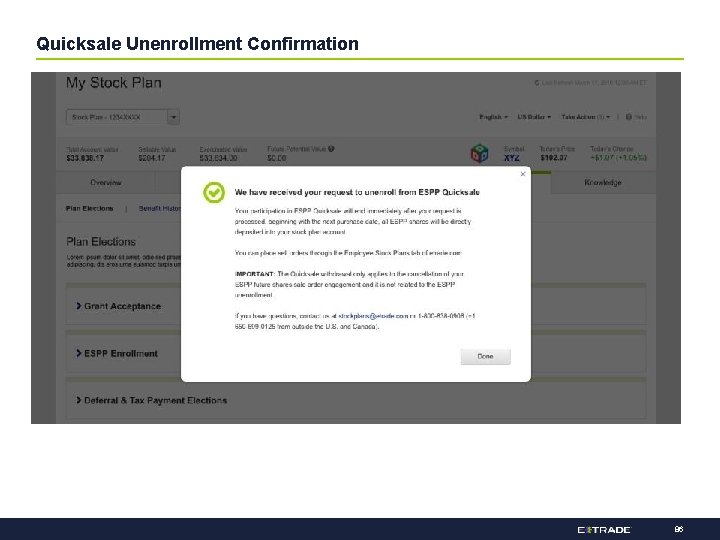The height and width of the screenshot is (540, 720).
Task: Click the Last Refresh icon
Action: 536,83
